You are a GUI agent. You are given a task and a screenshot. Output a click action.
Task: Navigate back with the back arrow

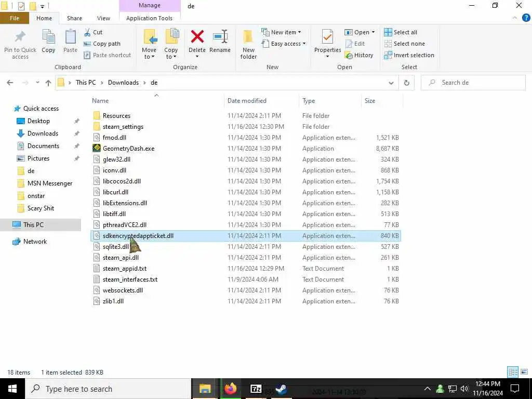click(x=10, y=83)
